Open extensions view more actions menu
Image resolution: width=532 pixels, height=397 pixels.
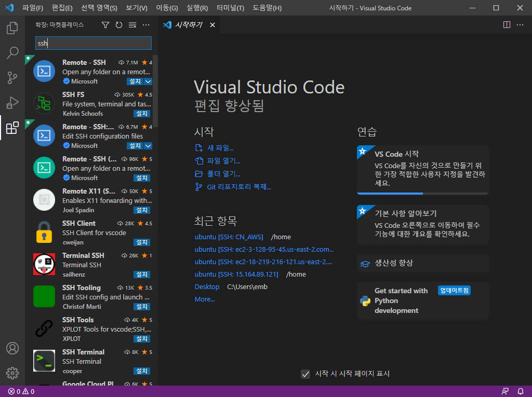click(x=146, y=25)
